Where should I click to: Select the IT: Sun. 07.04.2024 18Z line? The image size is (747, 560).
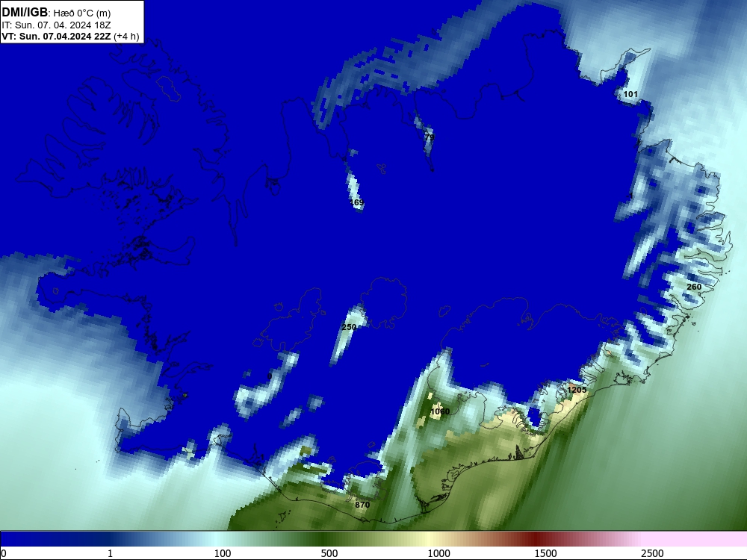63,25
